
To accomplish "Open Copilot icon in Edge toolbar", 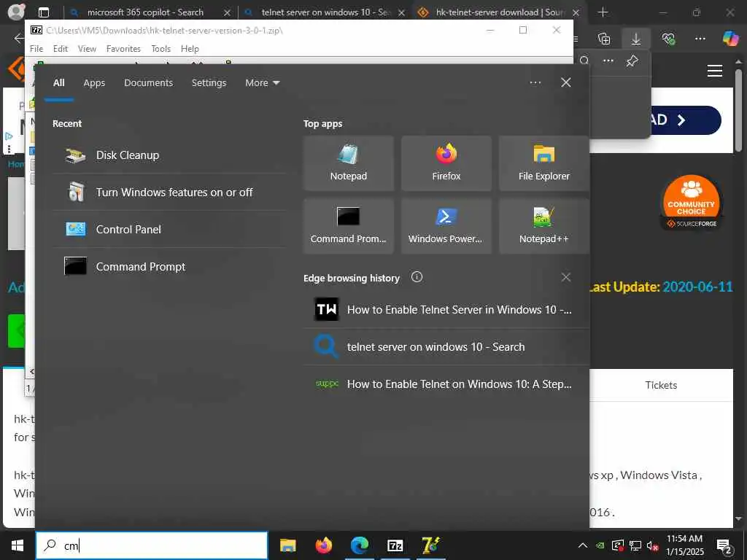I will click(x=730, y=39).
